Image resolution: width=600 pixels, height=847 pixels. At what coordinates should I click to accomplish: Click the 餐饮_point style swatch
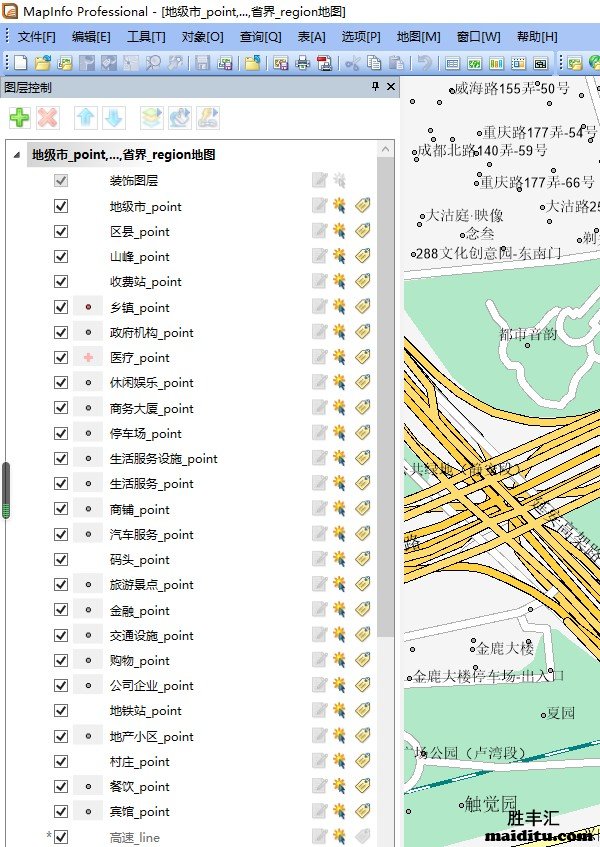88,786
